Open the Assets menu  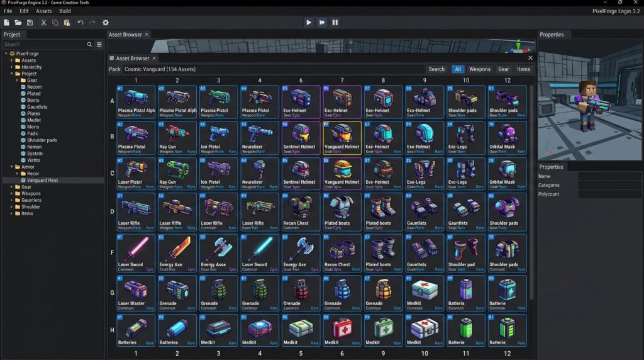43,11
